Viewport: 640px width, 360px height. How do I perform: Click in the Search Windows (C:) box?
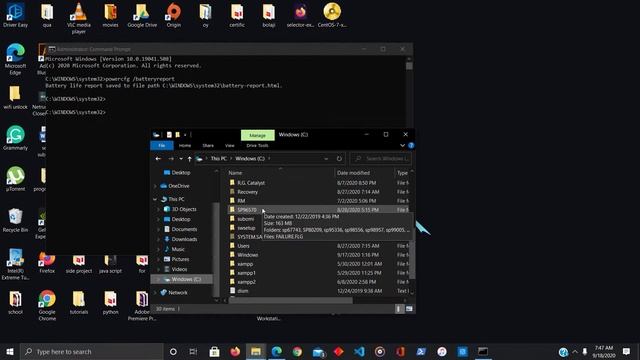(380, 159)
